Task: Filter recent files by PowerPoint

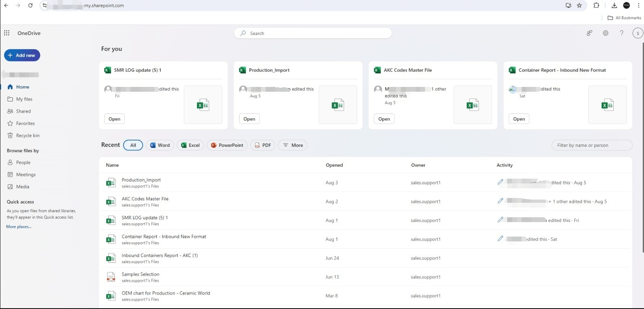Action: tap(227, 145)
